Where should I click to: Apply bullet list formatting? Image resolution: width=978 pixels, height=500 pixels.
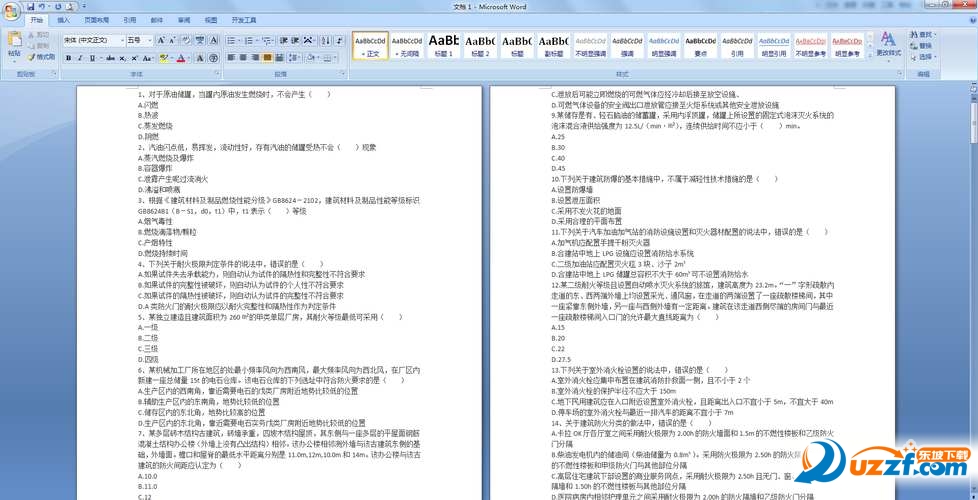231,41
